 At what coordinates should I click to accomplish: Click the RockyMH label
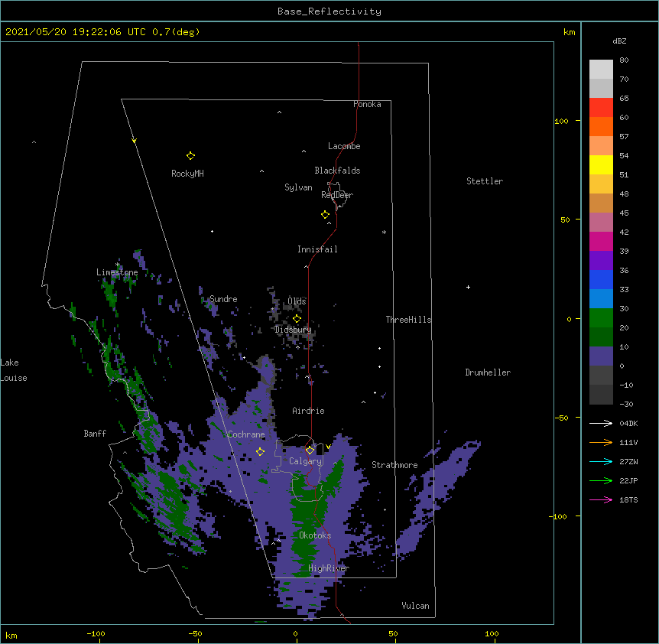[187, 174]
